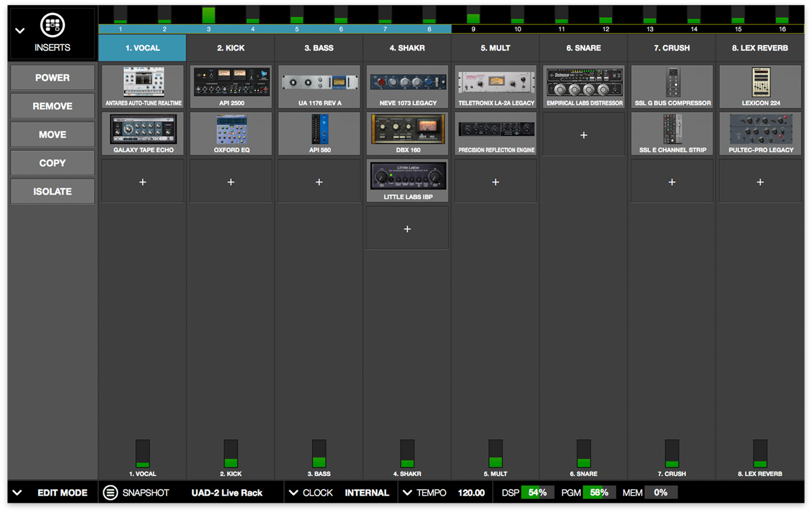Screen dimensions: 812x512
Task: Open the Tempo dropdown chevron
Action: (x=407, y=493)
